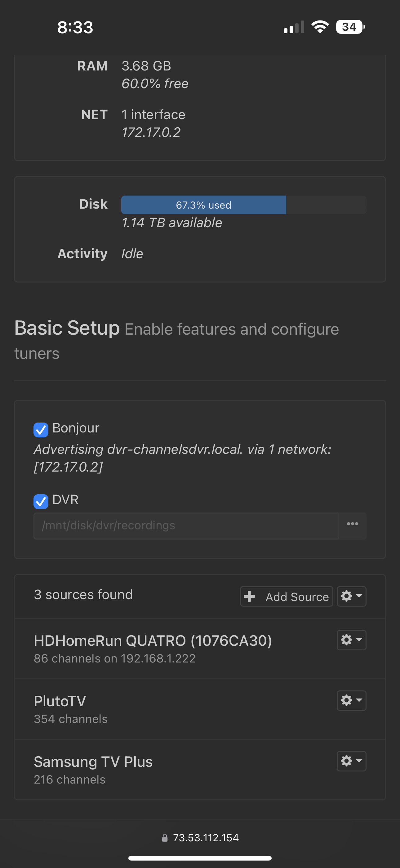Tap the 73.53.112.154 address bar

[205, 838]
